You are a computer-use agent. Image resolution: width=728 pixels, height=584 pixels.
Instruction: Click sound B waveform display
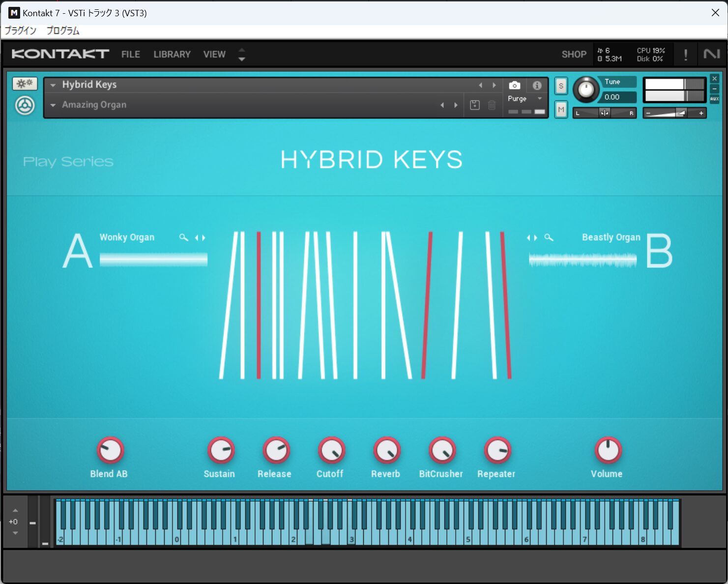(582, 260)
